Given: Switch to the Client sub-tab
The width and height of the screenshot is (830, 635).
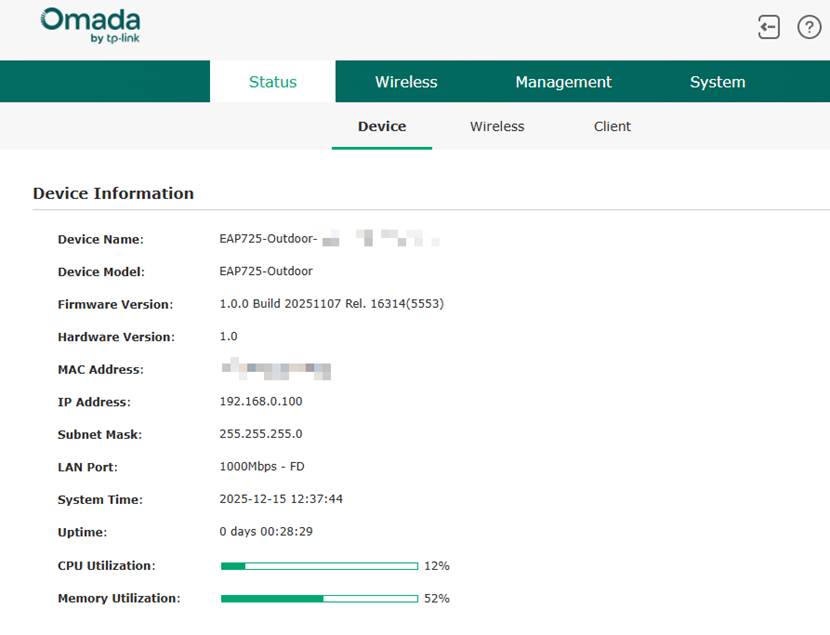Looking at the screenshot, I should pyautogui.click(x=612, y=126).
